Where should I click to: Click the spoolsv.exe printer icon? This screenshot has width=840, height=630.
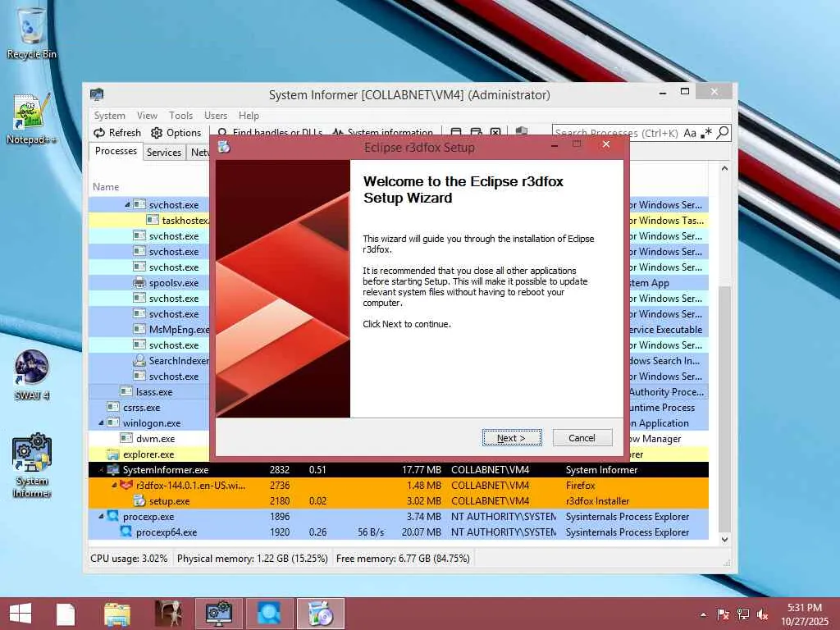(139, 282)
